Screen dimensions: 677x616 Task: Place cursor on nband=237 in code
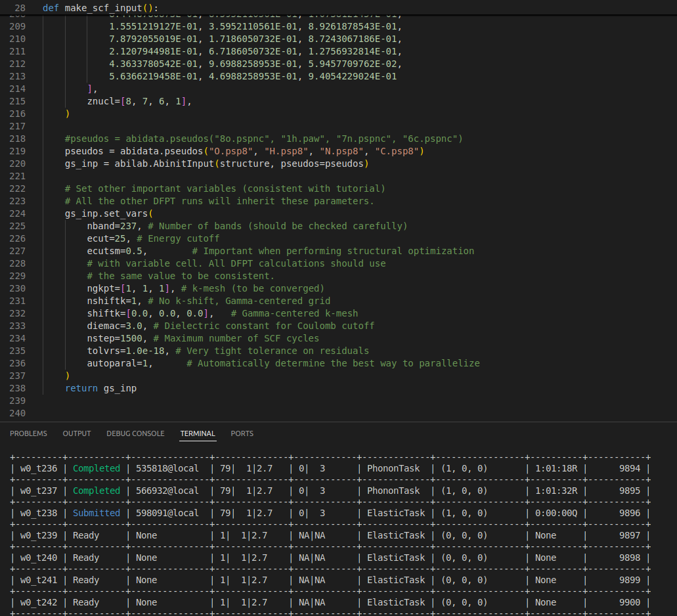(115, 226)
